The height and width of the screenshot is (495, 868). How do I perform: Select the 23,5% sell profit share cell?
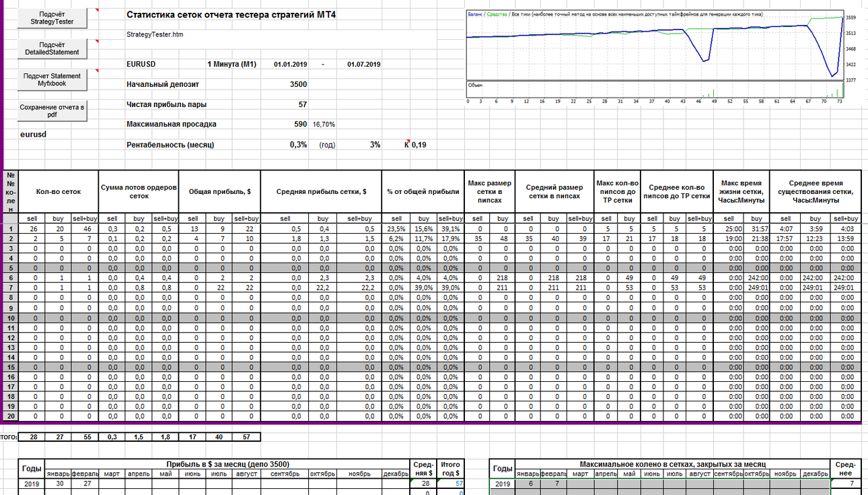pyautogui.click(x=396, y=229)
